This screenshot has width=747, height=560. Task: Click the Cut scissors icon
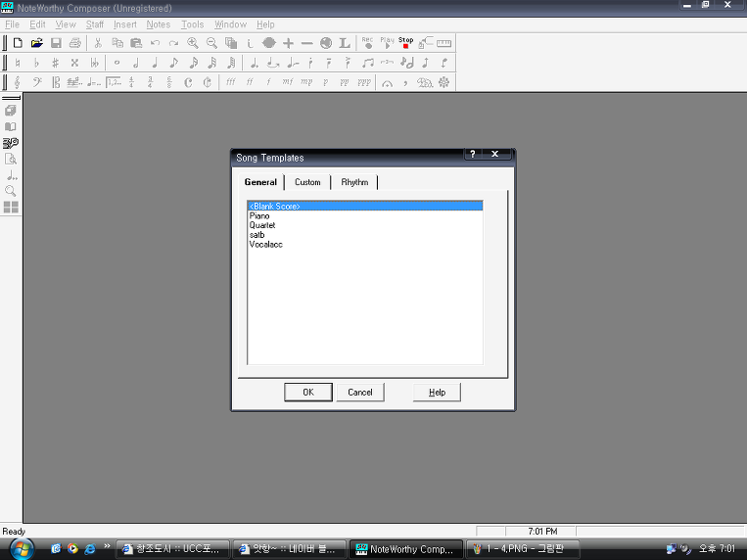pos(98,43)
